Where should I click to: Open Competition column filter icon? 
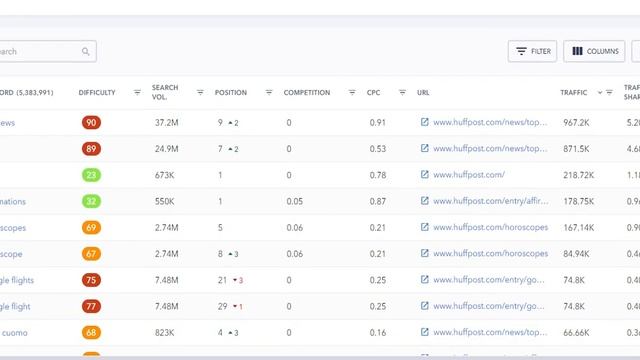pos(352,93)
